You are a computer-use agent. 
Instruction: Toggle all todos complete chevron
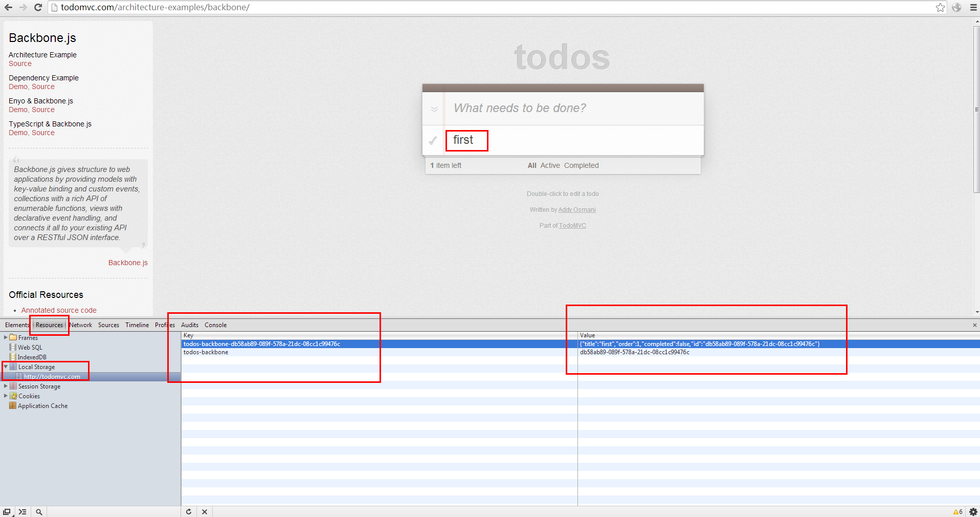[434, 109]
